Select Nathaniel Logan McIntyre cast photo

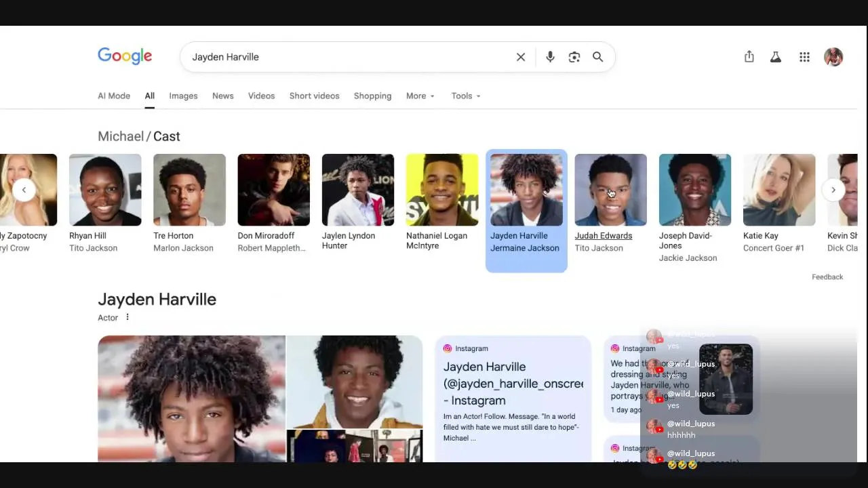point(442,190)
